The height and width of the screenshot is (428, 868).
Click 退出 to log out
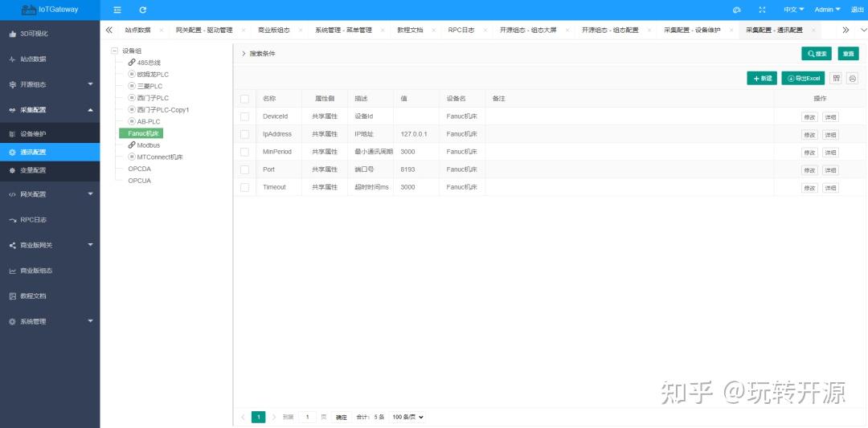click(857, 10)
